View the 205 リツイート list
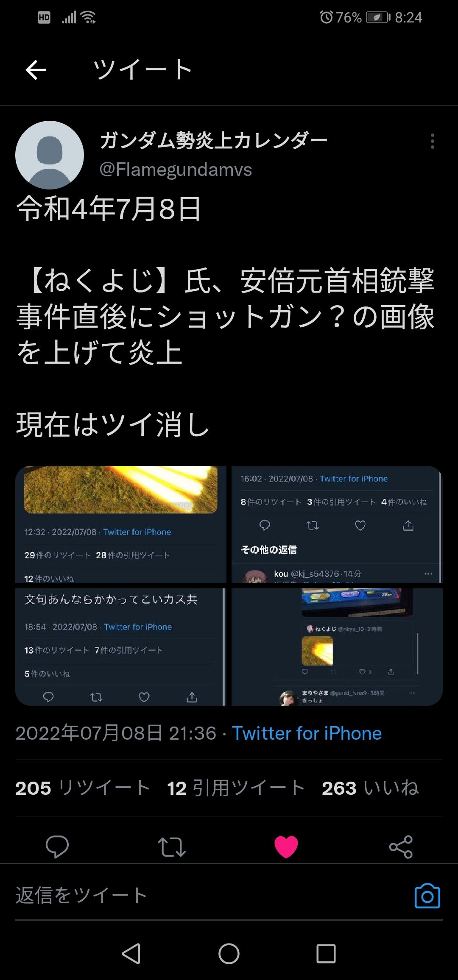The height and width of the screenshot is (980, 458). point(83,788)
